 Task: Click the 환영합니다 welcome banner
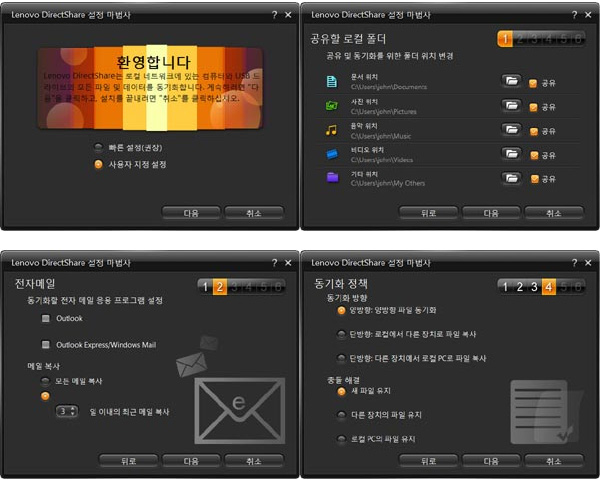(x=150, y=88)
